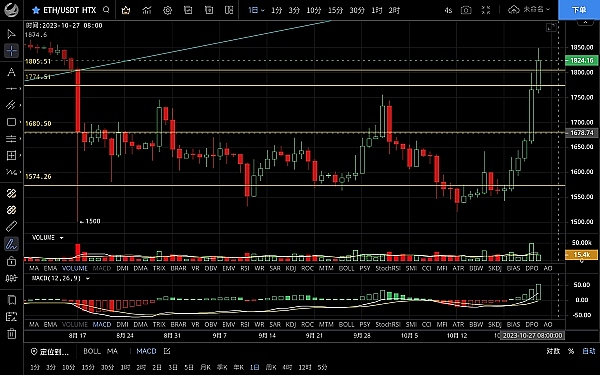The height and width of the screenshot is (375, 600).
Task: Expand the options arrow beside the Gann grid tool
Action: pos(20,155)
